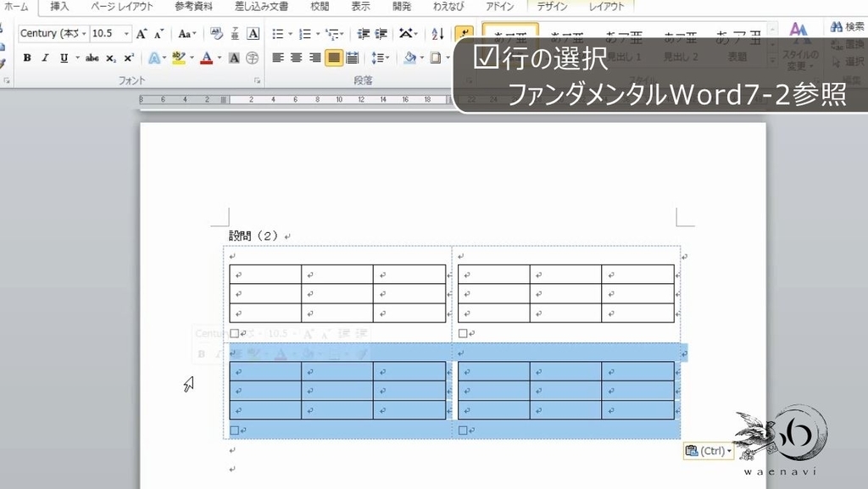Image resolution: width=868 pixels, height=489 pixels.
Task: Click the checkbox below the upper-right table
Action: 463,334
